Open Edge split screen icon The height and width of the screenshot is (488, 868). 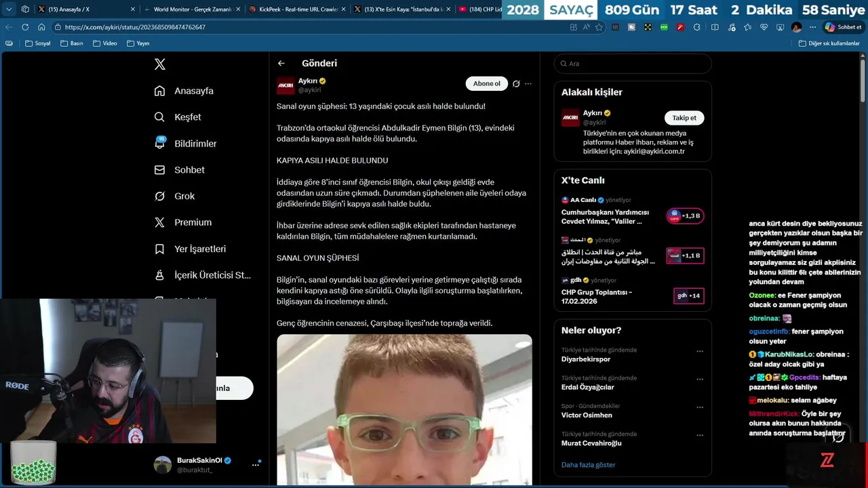tap(715, 27)
